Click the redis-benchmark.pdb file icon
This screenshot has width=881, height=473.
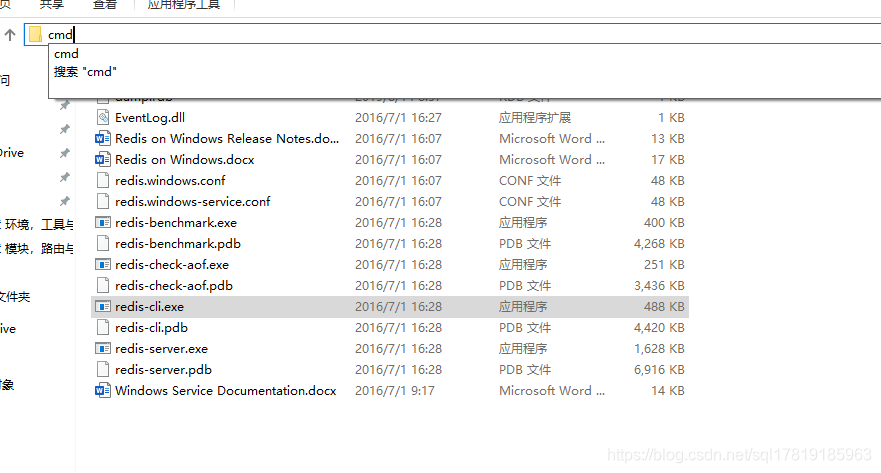tap(103, 243)
